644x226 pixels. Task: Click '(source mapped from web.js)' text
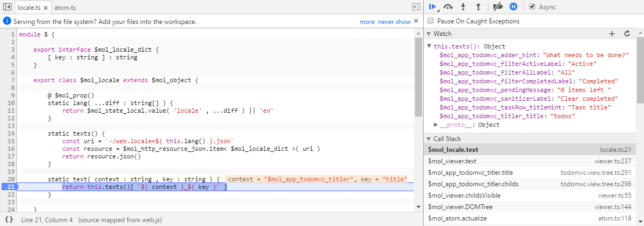coord(120,220)
